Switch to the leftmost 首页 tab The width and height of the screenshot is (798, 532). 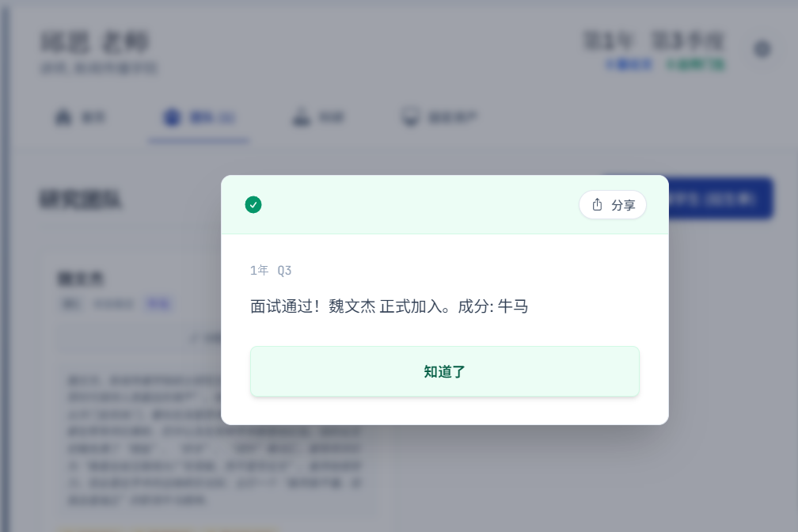[x=80, y=117]
